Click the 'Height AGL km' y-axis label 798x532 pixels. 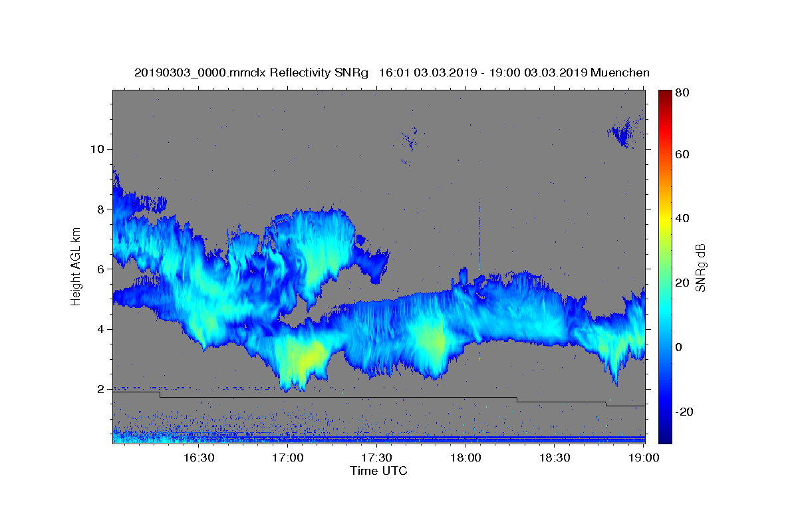point(76,267)
